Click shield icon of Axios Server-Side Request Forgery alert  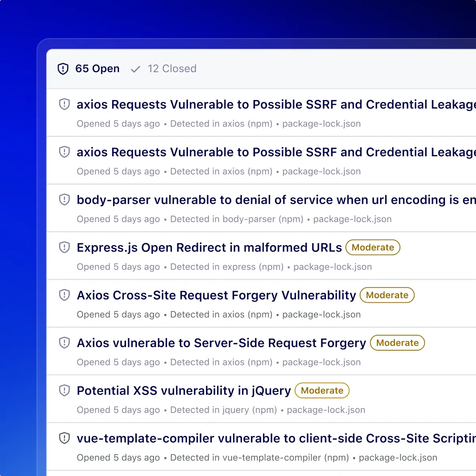(64, 342)
